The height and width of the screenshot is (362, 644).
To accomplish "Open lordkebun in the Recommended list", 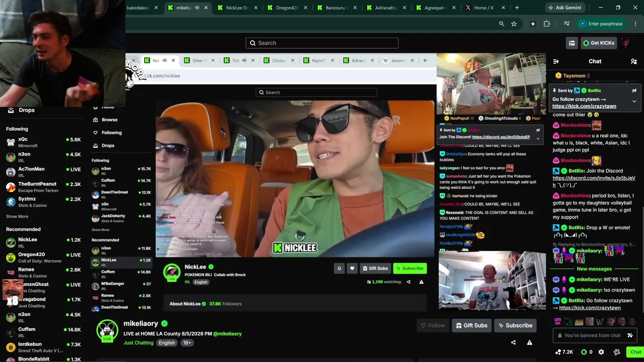I will pyautogui.click(x=43, y=347).
